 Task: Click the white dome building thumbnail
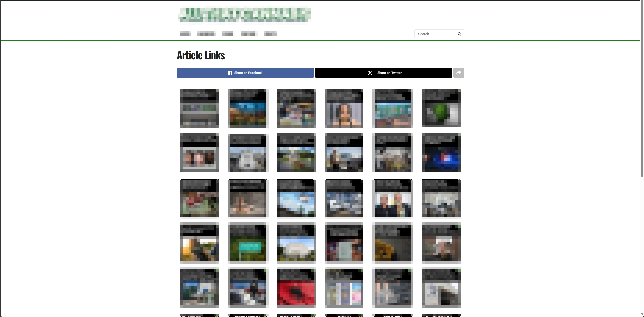[x=296, y=243]
